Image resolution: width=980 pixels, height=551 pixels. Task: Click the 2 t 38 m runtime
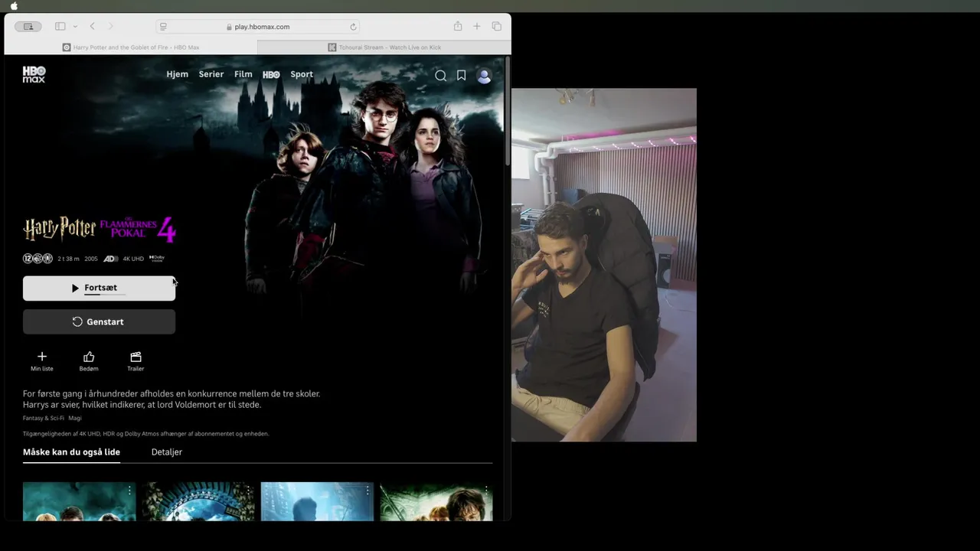[68, 259]
